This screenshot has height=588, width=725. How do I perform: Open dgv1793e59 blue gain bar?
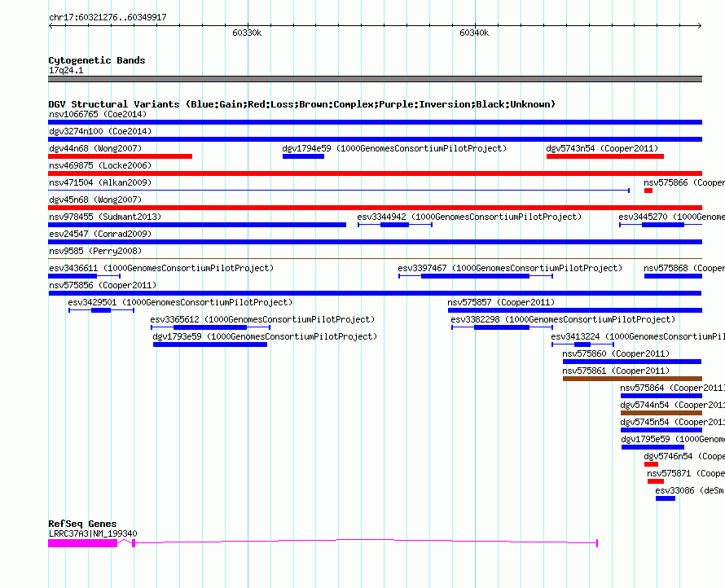[210, 344]
